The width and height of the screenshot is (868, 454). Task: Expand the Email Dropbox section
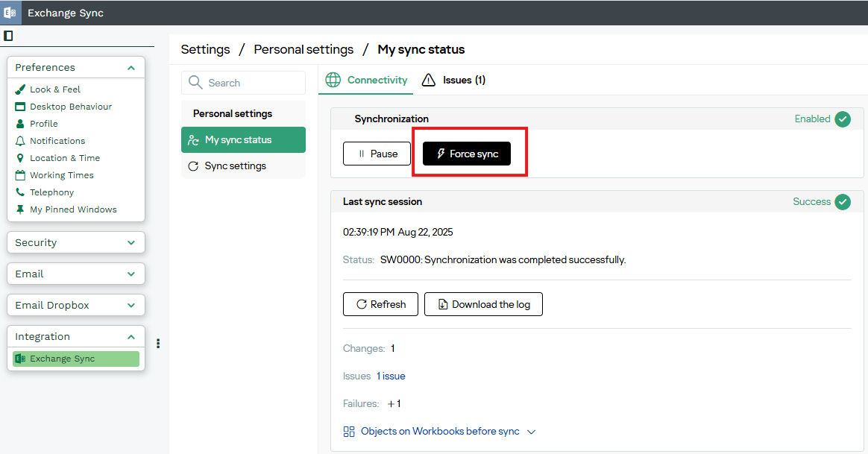[x=131, y=306]
